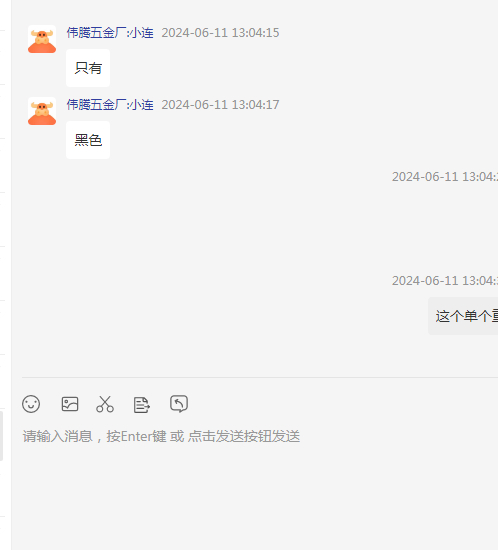Select the scissors screenshot tool
The width and height of the screenshot is (498, 550).
(x=105, y=404)
